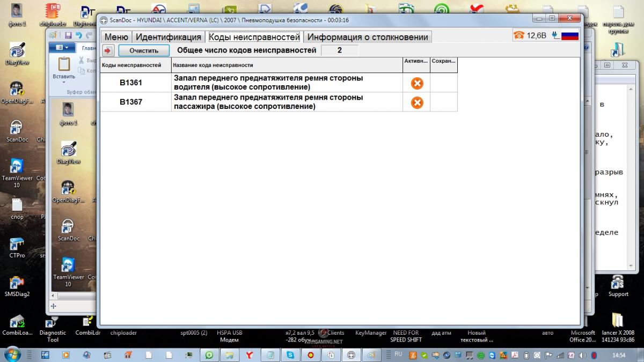Click the red arrow exit icon in ScanDoc

click(108, 50)
